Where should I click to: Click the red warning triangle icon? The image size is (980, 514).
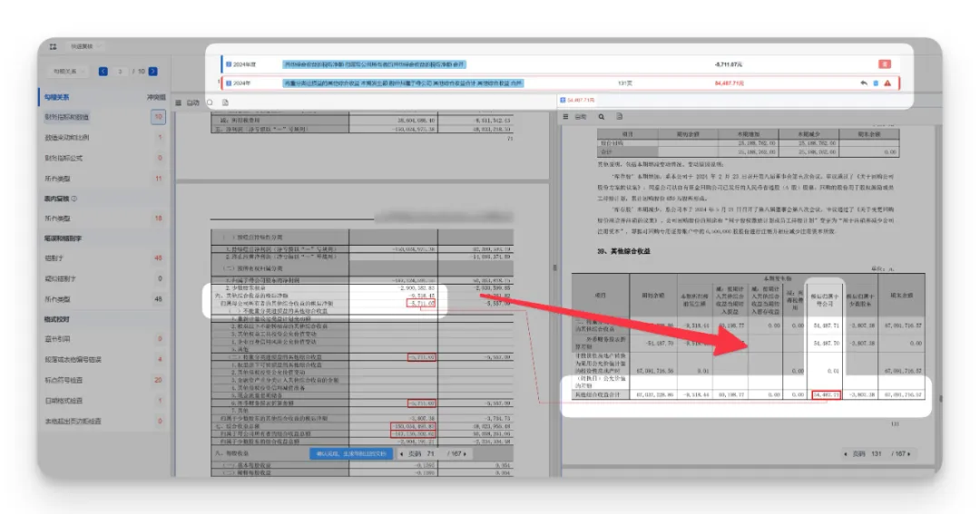[887, 83]
